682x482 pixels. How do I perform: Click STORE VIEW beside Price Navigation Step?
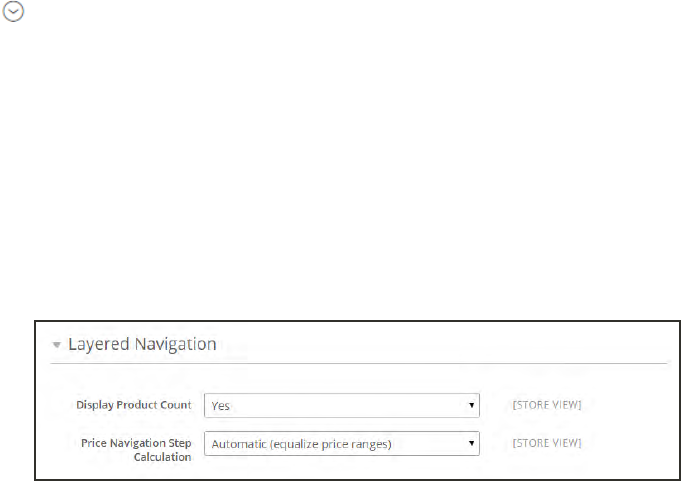click(x=547, y=443)
